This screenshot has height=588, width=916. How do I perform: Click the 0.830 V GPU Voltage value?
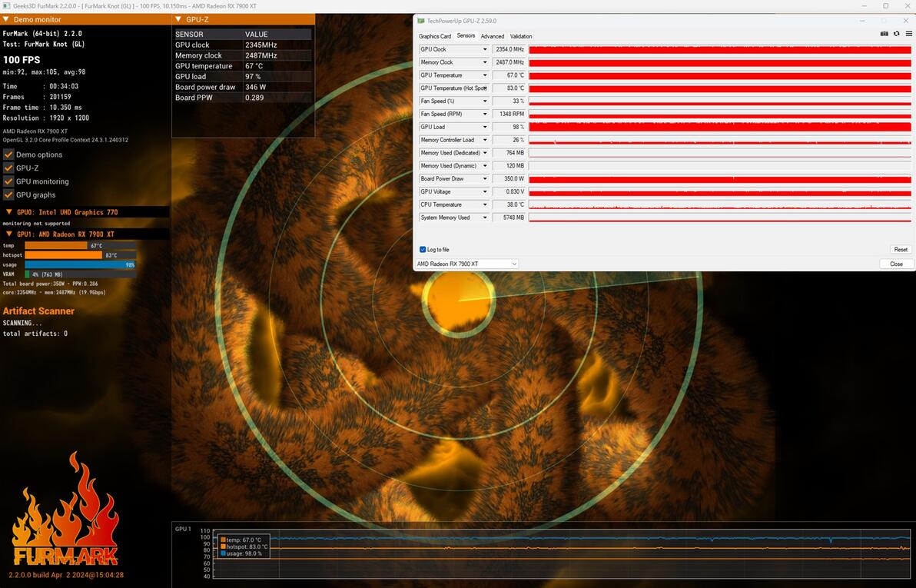tap(509, 191)
